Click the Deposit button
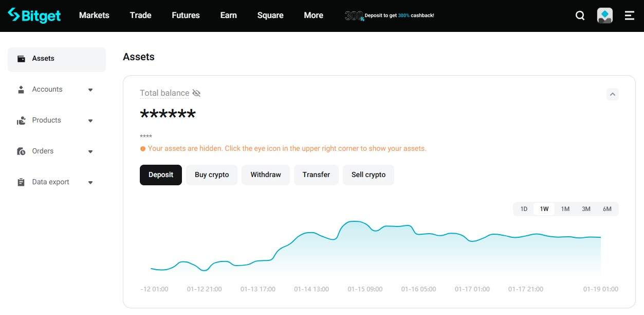Image resolution: width=644 pixels, height=315 pixels. coord(161,175)
